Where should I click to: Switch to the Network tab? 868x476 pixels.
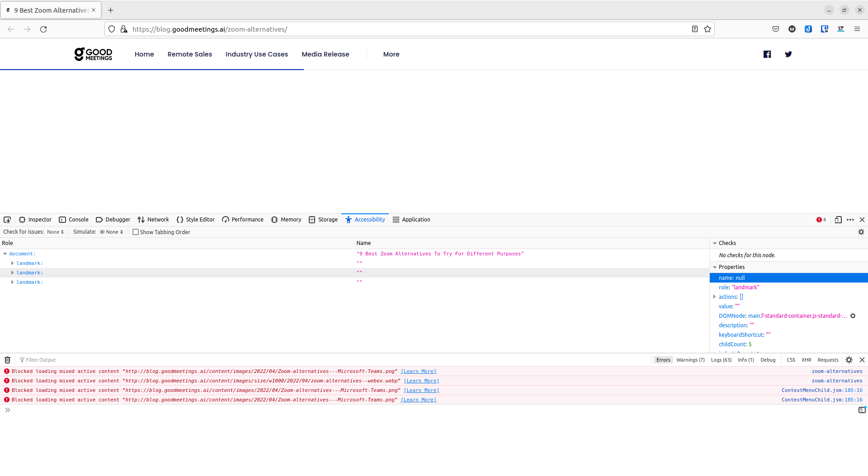pyautogui.click(x=153, y=220)
